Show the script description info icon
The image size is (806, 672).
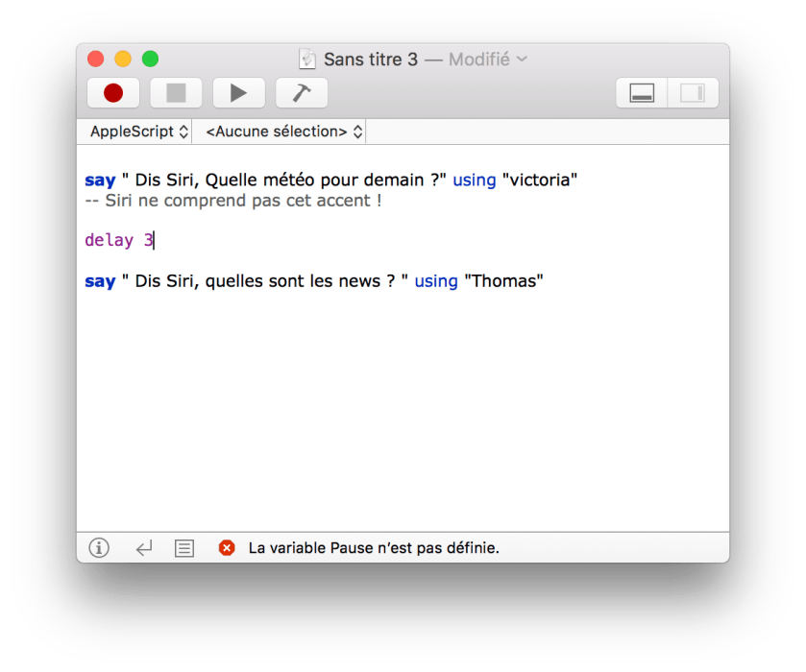99,548
